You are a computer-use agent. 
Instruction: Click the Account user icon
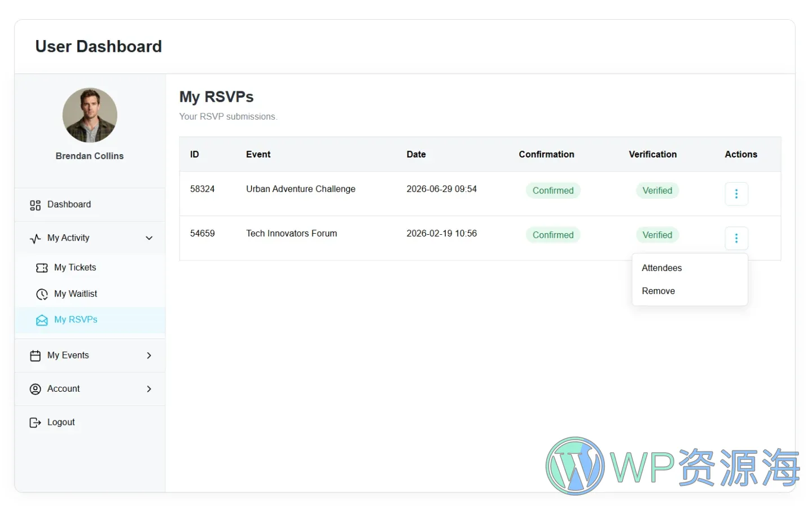click(x=35, y=389)
